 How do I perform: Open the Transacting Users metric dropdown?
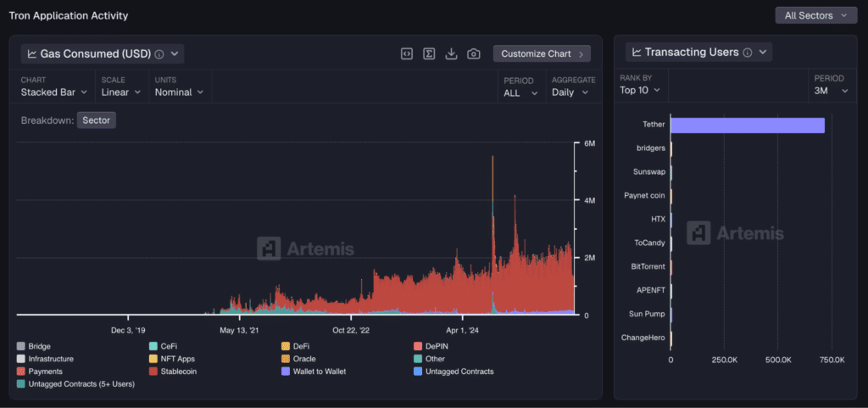pos(699,52)
